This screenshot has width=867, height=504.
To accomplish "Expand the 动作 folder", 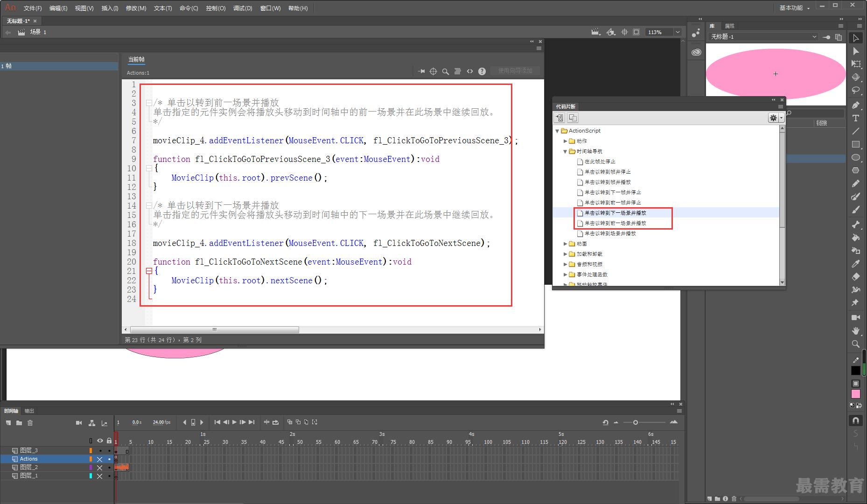I will [x=565, y=141].
